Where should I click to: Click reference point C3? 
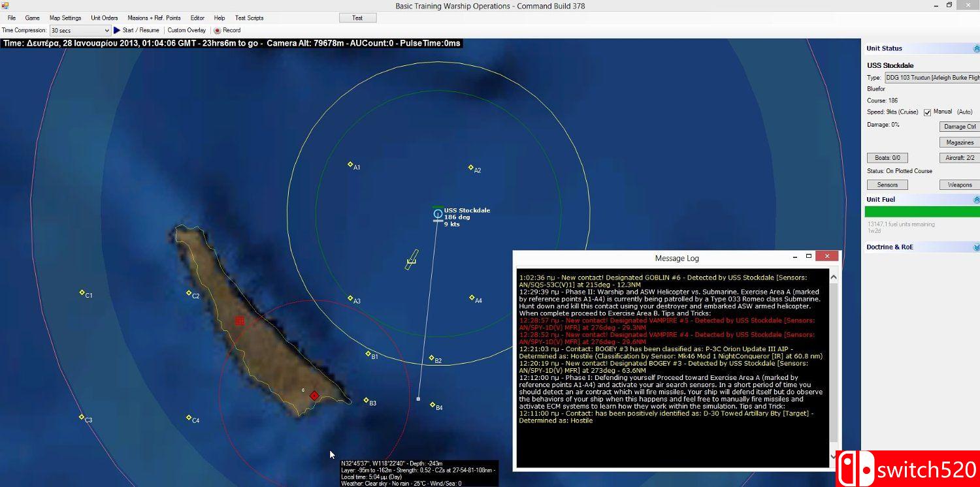coord(82,416)
